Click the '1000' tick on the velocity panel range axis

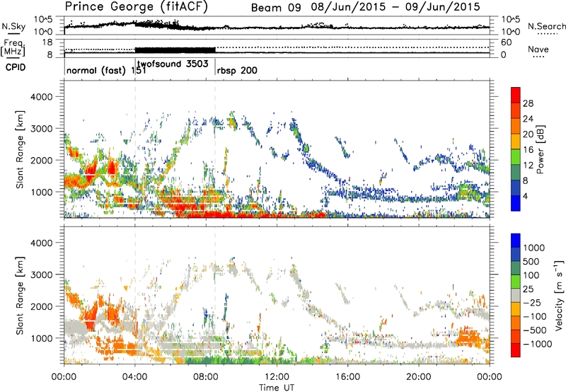point(41,338)
